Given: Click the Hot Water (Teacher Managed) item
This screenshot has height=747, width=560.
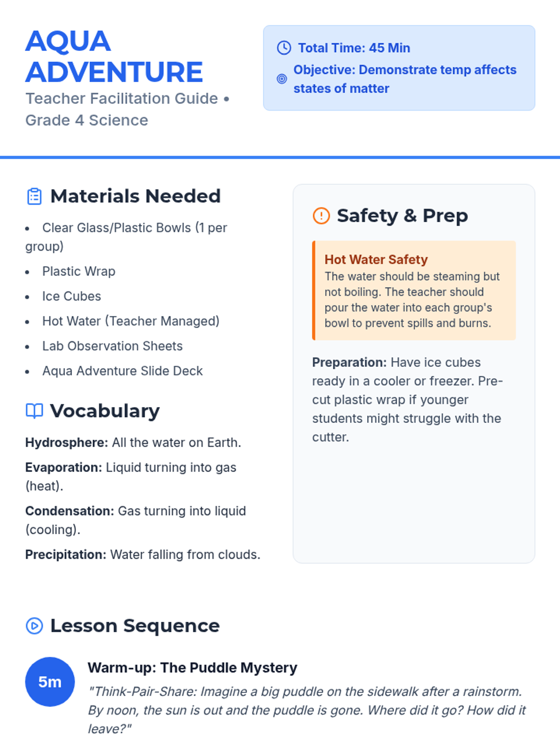Looking at the screenshot, I should (x=131, y=321).
